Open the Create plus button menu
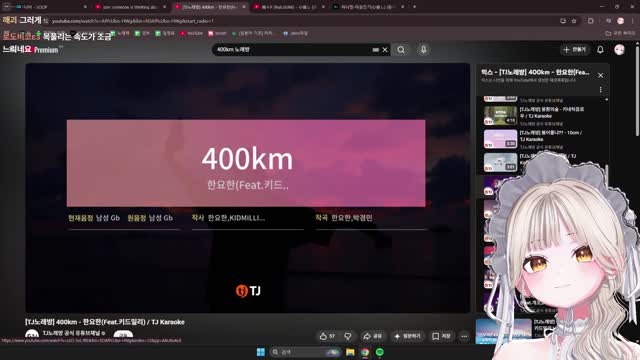 pyautogui.click(x=574, y=50)
